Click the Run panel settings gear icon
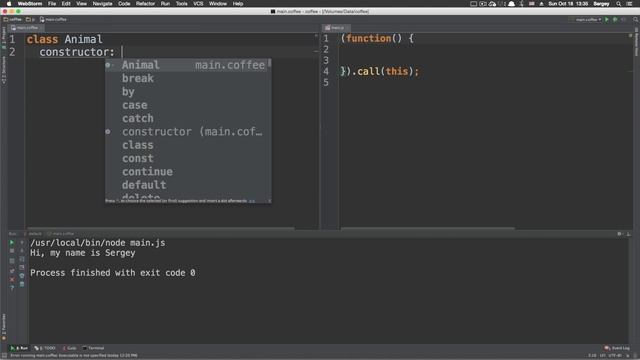 pyautogui.click(x=620, y=234)
